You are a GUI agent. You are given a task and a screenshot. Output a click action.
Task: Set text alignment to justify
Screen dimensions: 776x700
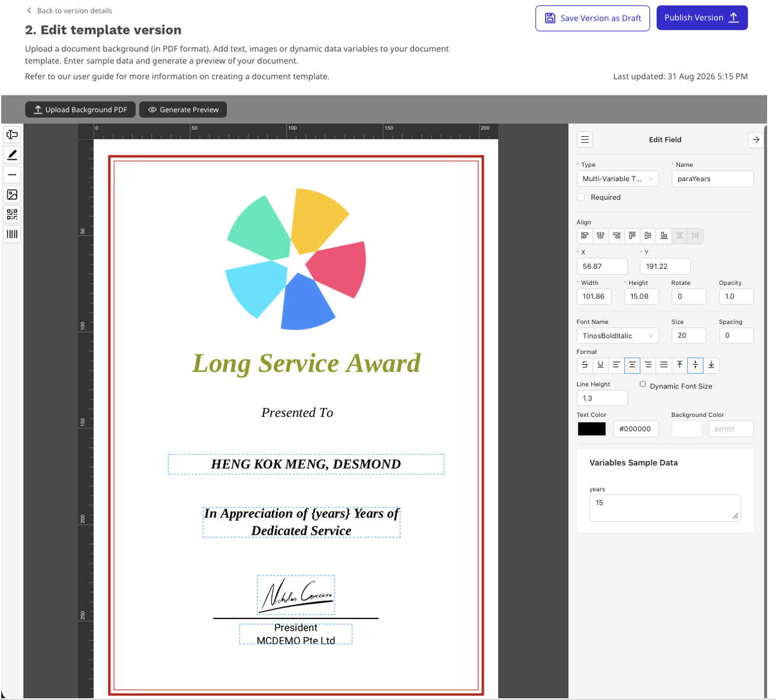[x=664, y=365]
